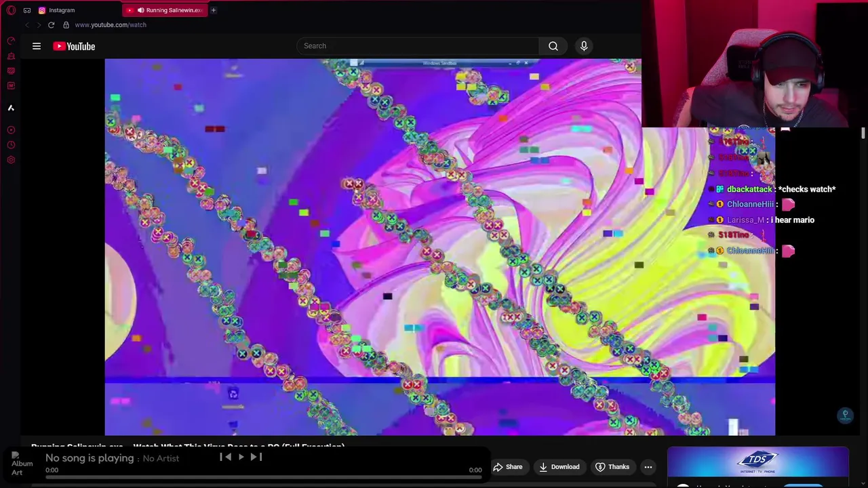Focus the www.youtube.com/watch address bar
868x488 pixels.
(x=111, y=25)
